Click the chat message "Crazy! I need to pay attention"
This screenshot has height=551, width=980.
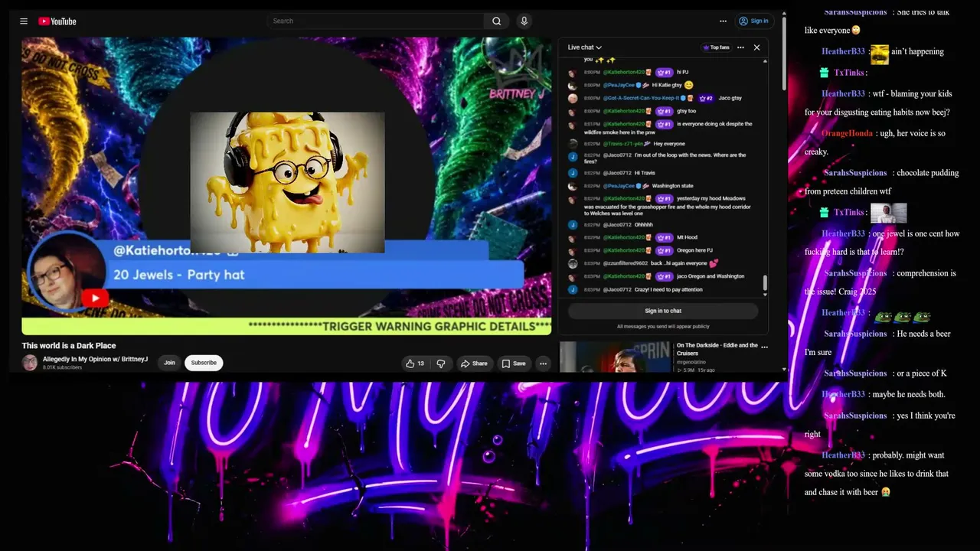coord(668,290)
